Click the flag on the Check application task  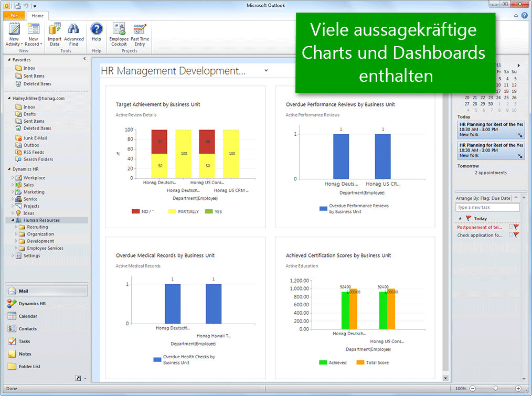click(x=516, y=234)
